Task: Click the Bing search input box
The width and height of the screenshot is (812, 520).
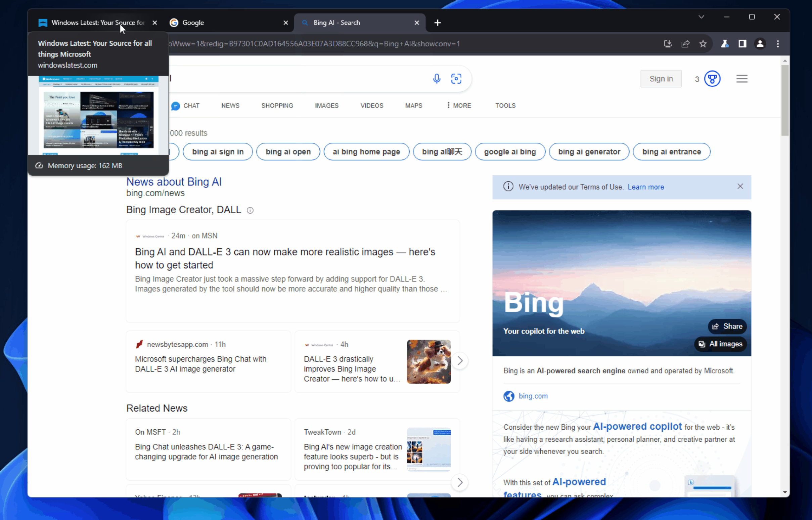Action: point(297,79)
